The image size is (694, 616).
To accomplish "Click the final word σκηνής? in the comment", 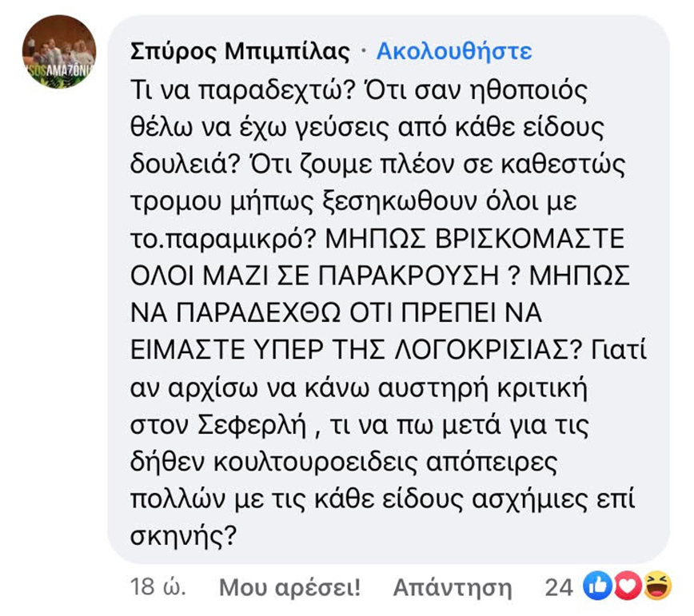I will 183,532.
